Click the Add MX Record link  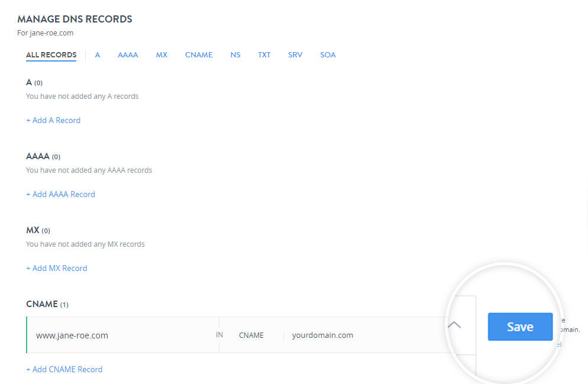tap(57, 268)
